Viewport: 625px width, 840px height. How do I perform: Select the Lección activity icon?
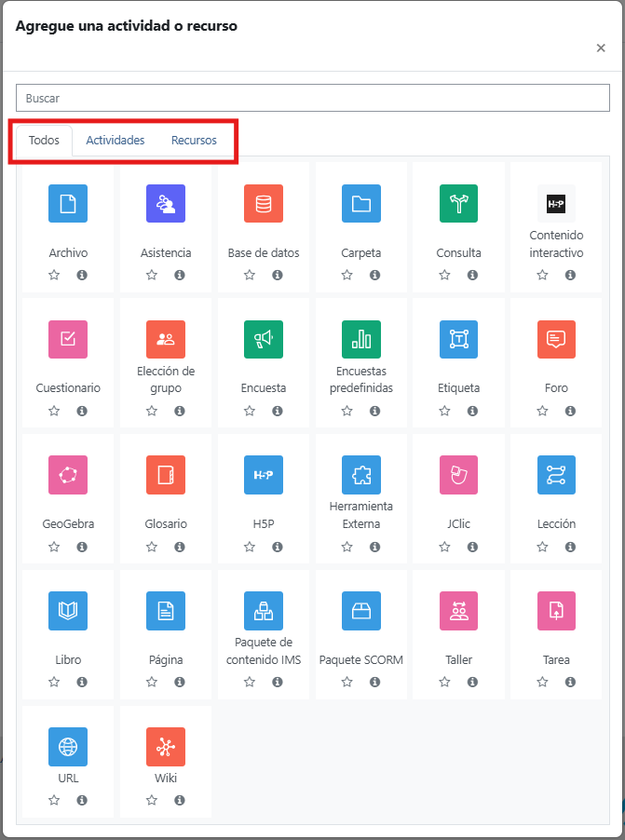556,475
